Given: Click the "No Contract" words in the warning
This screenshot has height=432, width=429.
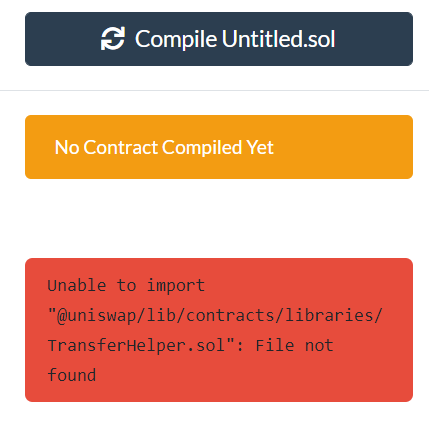Looking at the screenshot, I should point(106,147).
